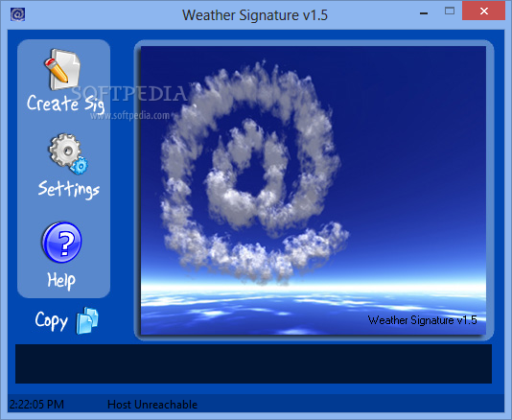Screen dimensions: 512x420
Task: Close the Weather Signature window
Action: coord(483,12)
